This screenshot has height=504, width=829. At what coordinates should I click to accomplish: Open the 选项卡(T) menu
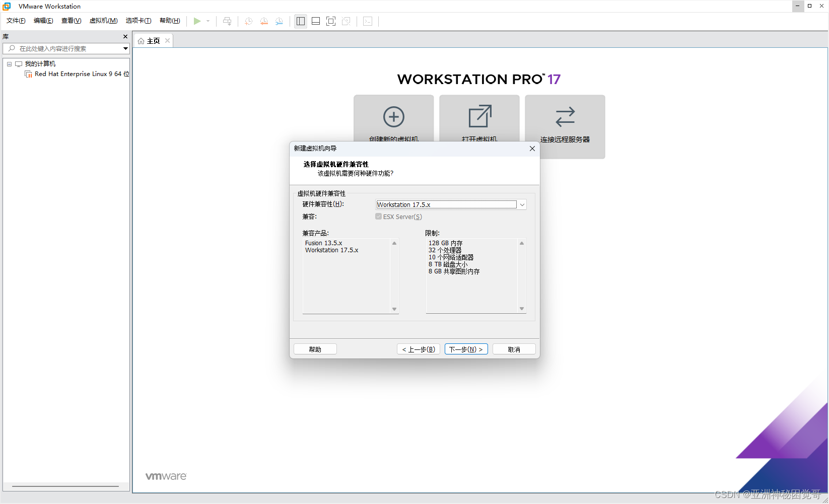click(139, 21)
